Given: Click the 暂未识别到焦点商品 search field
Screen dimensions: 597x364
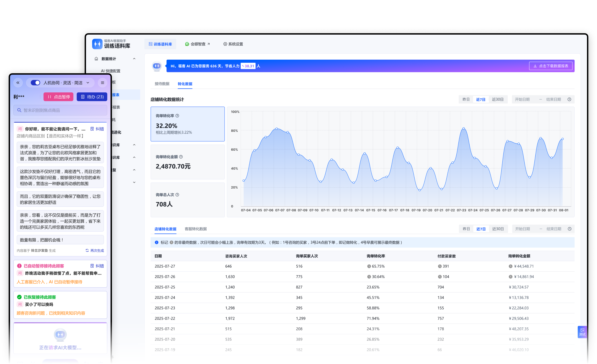Looking at the screenshot, I should (x=60, y=110).
